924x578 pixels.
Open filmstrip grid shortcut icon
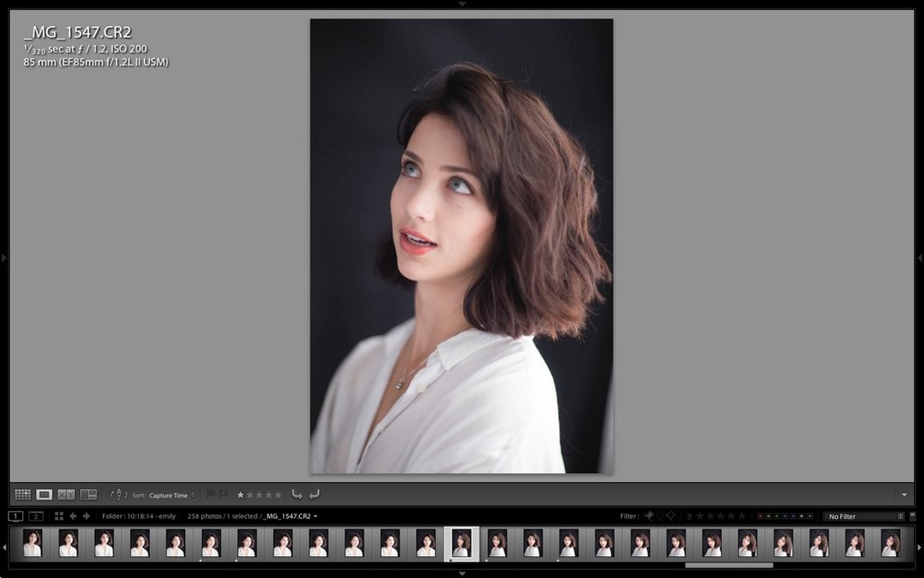pos(59,516)
